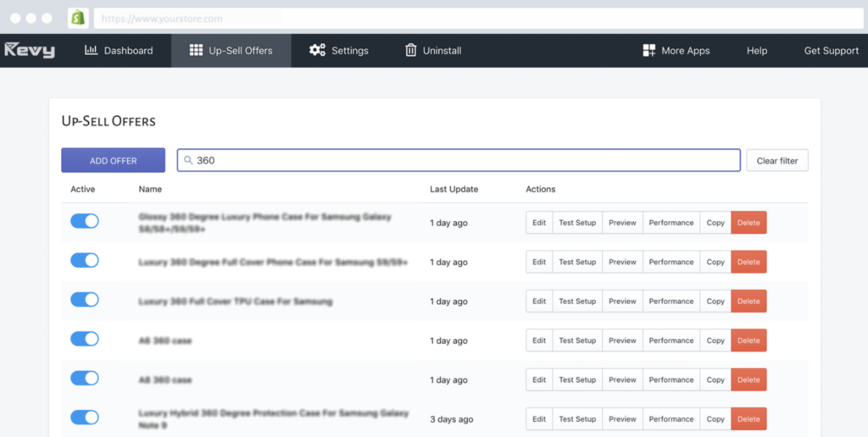The image size is (868, 437).
Task: Copy the A6 360 case offer
Action: (x=715, y=340)
